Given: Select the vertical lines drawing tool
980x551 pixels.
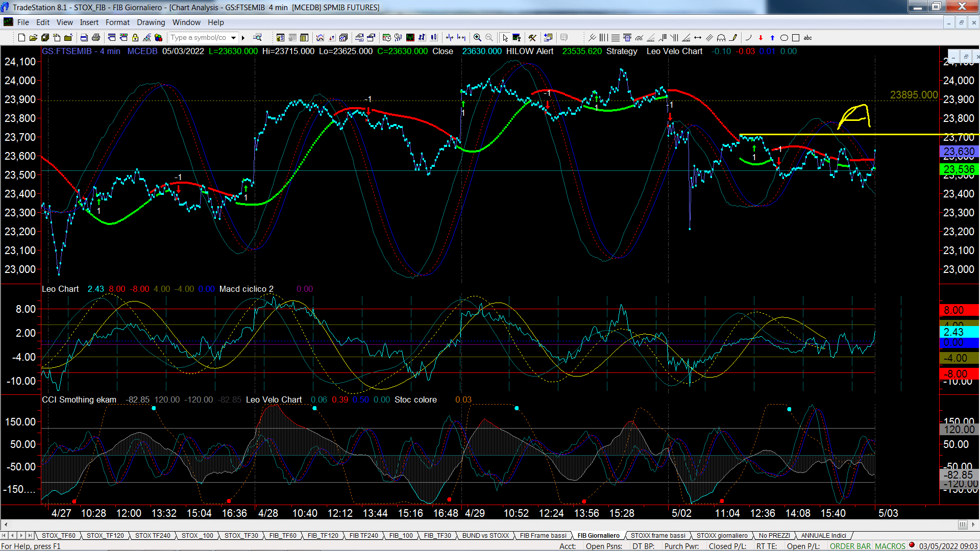Looking at the screenshot, I should point(603,38).
